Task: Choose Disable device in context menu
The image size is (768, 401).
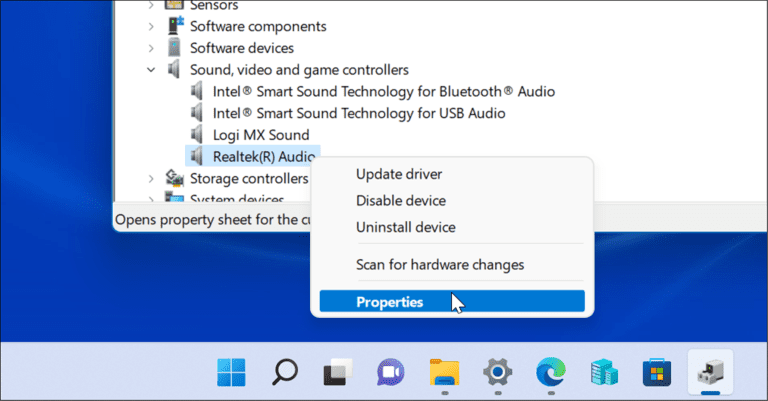Action: (x=401, y=201)
